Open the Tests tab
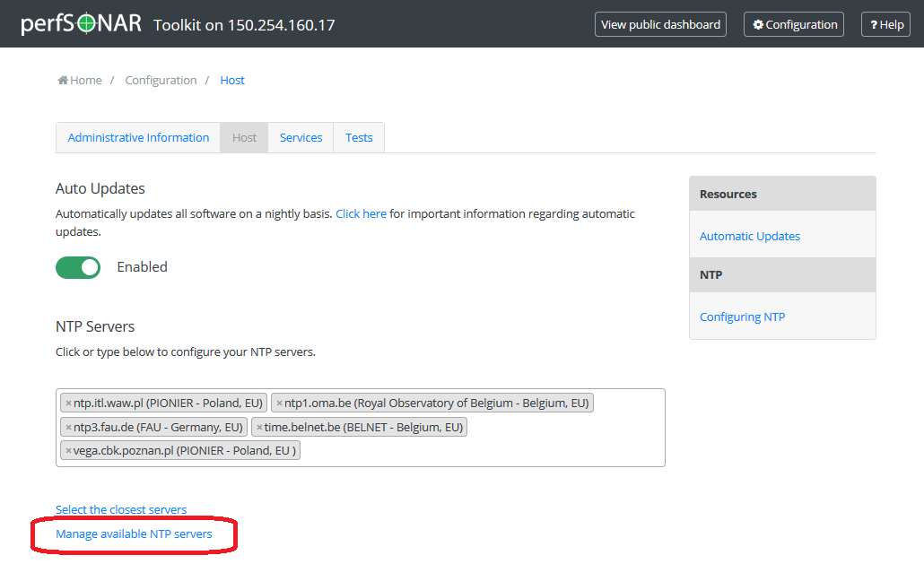Viewport: 924px width, 564px height. 359,138
